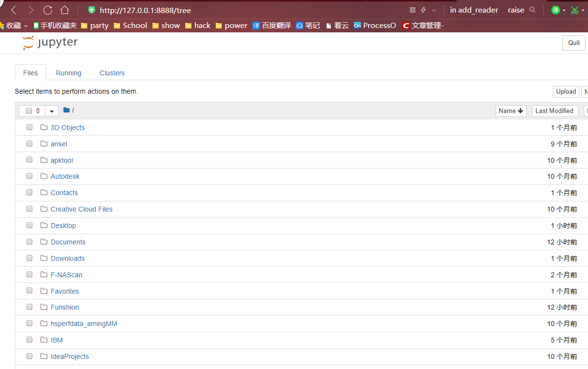
Task: Click the Upload button
Action: tap(566, 91)
